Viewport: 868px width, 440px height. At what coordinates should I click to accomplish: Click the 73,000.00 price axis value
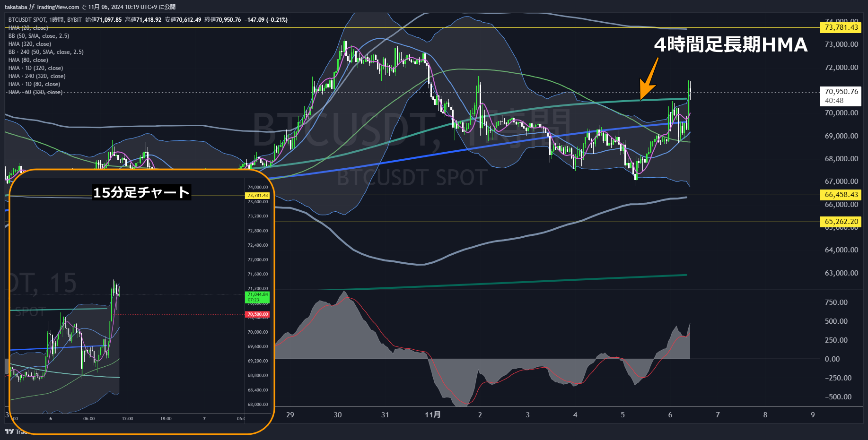(841, 44)
